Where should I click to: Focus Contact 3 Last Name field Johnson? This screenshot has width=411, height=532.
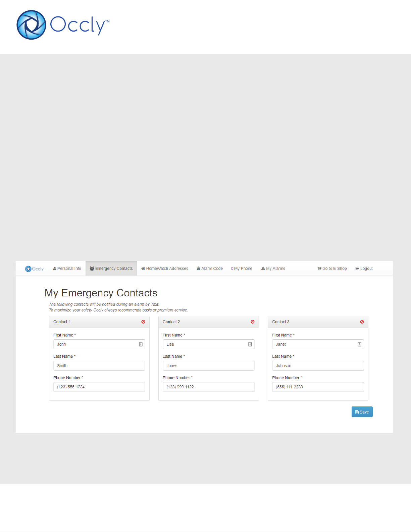(318, 366)
